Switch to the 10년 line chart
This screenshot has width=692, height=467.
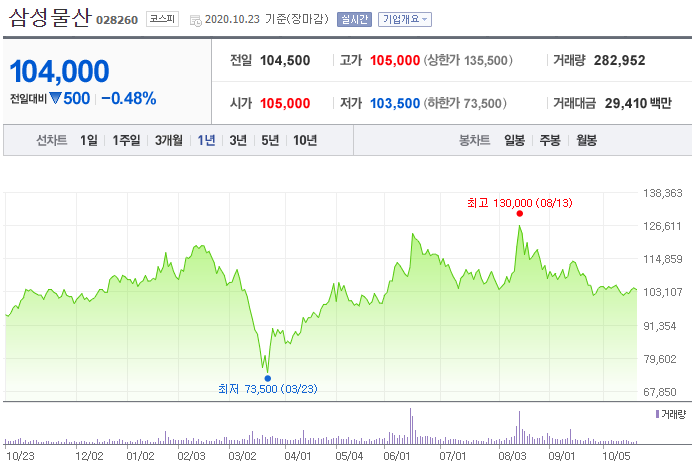[x=305, y=140]
